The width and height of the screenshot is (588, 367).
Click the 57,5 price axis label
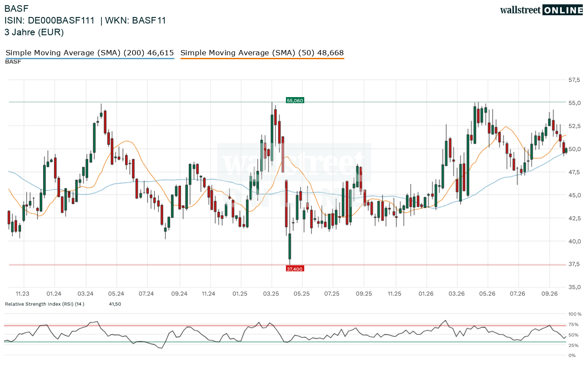coord(574,80)
